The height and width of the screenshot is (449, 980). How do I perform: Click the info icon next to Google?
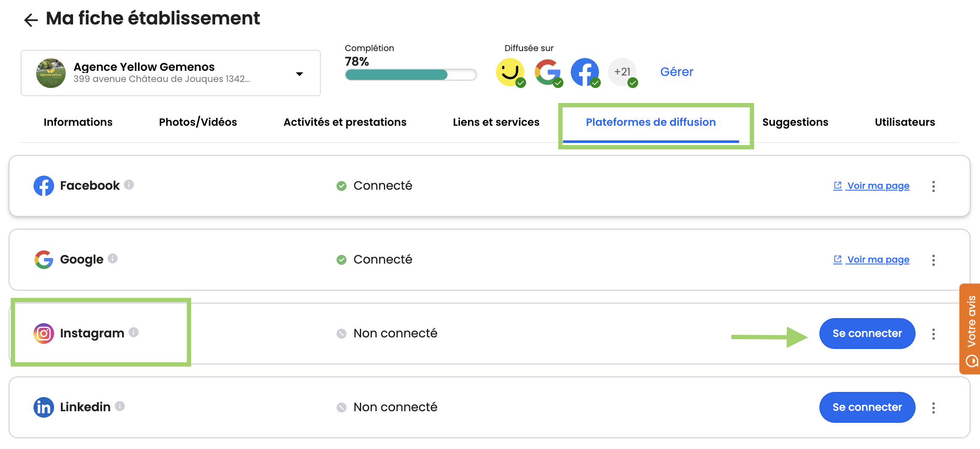[x=113, y=258]
